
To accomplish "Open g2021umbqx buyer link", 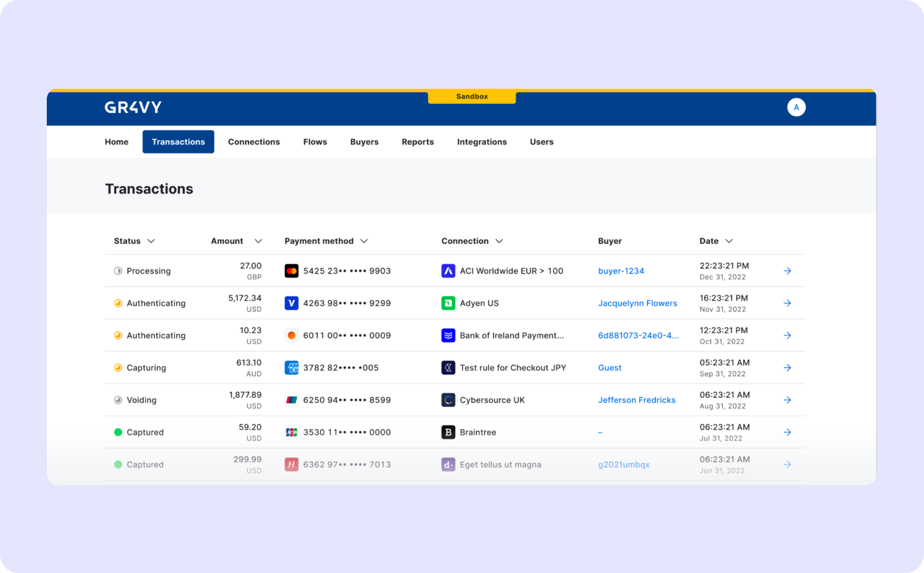I will 623,464.
